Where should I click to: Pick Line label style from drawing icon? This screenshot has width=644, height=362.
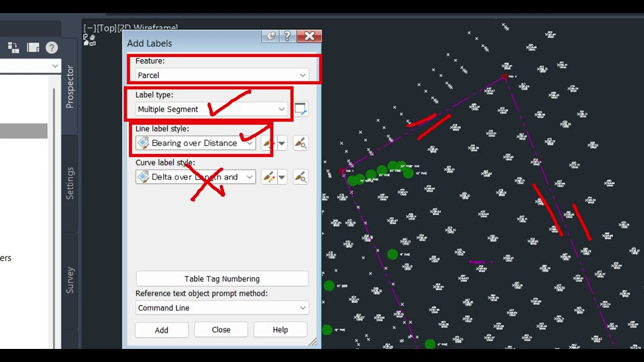(300, 143)
